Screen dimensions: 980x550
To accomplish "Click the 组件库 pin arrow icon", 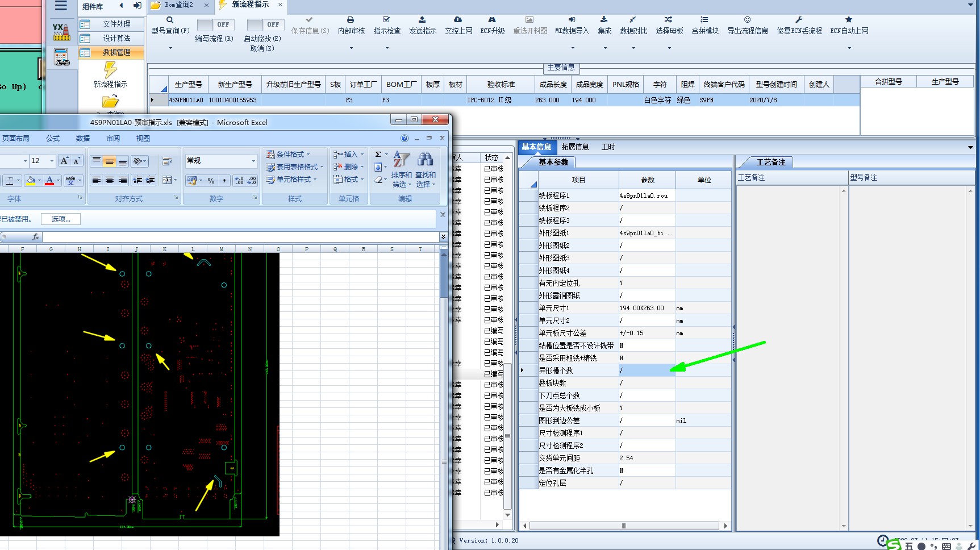I will (x=137, y=6).
